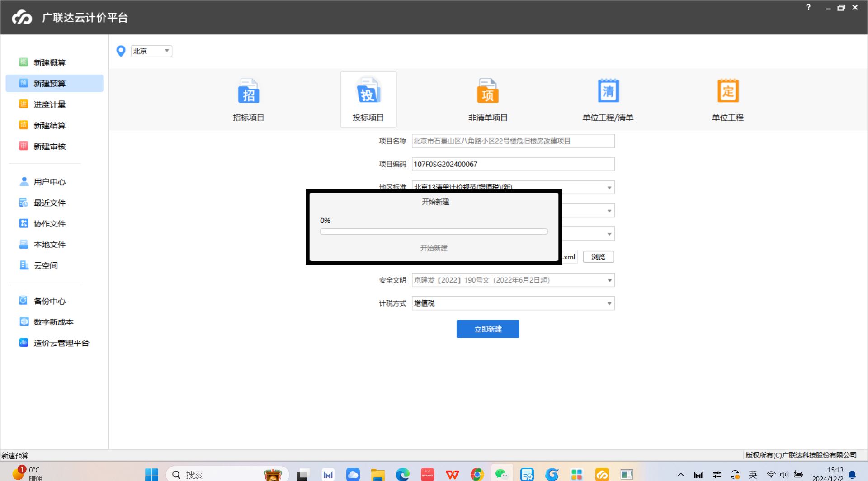This screenshot has height=481, width=868.
Task: Open the 北京 region dropdown
Action: (151, 51)
